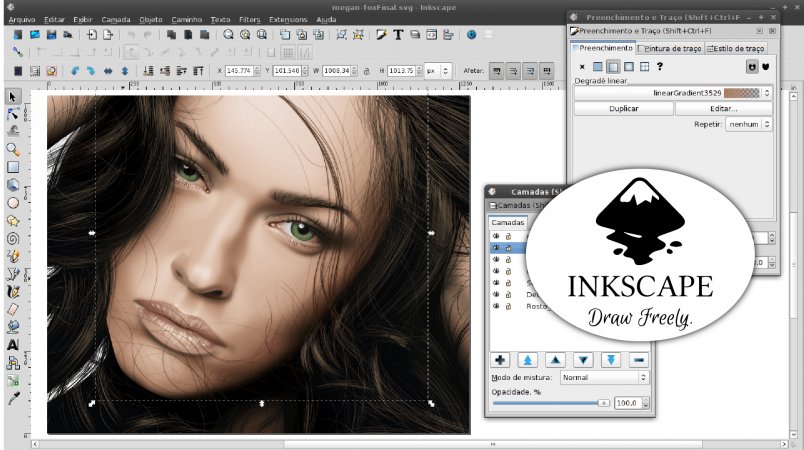Select the Ellipse circle tool
The image size is (804, 450).
tap(13, 203)
